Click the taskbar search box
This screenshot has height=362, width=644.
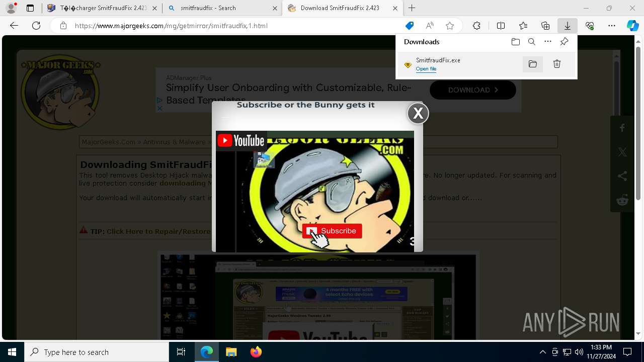point(97,352)
